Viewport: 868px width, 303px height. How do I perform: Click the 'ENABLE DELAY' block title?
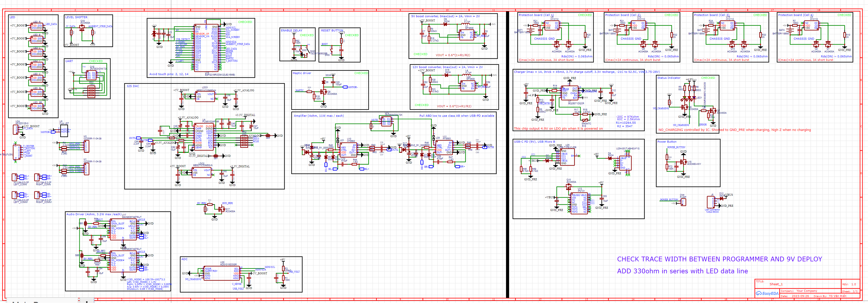tap(292, 30)
